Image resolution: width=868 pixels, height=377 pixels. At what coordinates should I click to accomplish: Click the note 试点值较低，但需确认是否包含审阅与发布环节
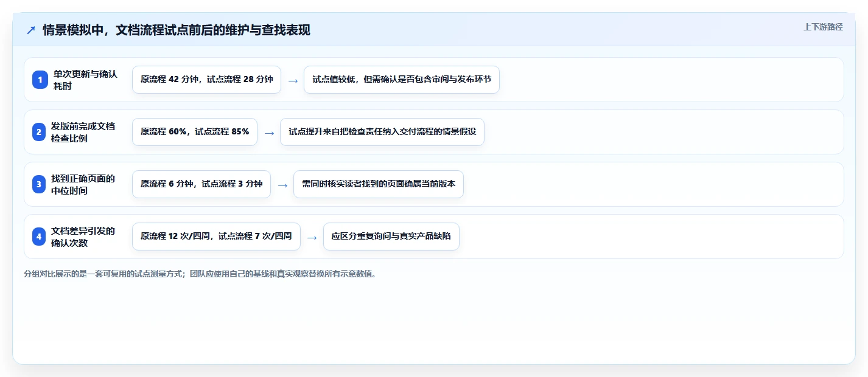point(402,80)
